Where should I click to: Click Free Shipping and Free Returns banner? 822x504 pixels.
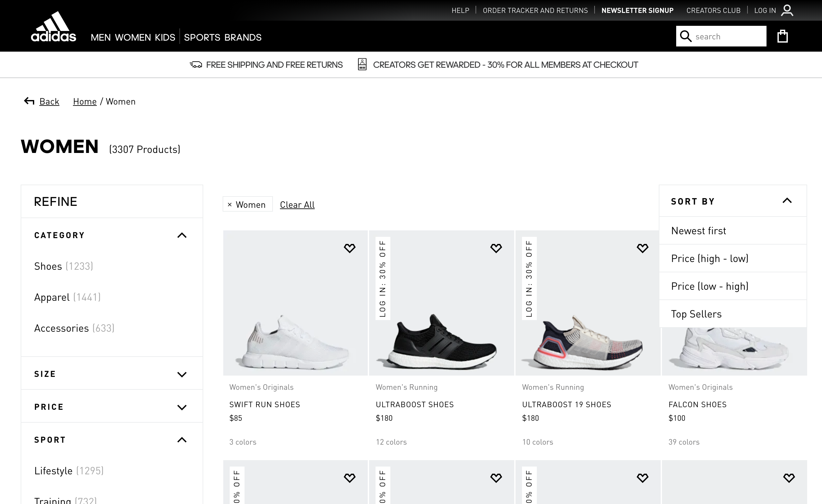(274, 65)
